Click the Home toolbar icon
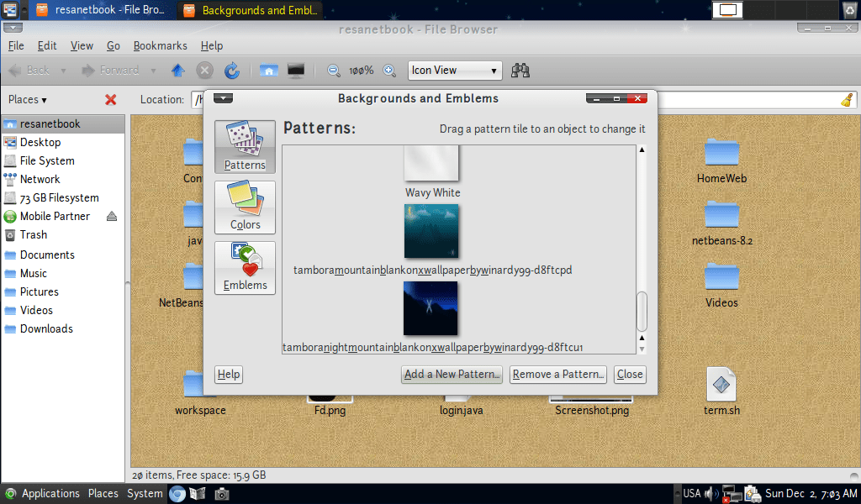 (x=268, y=71)
